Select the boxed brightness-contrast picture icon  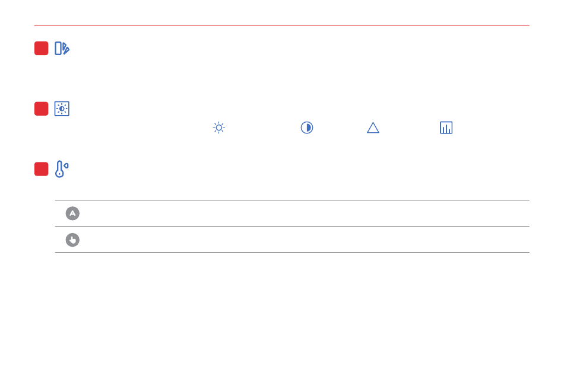[x=62, y=109]
